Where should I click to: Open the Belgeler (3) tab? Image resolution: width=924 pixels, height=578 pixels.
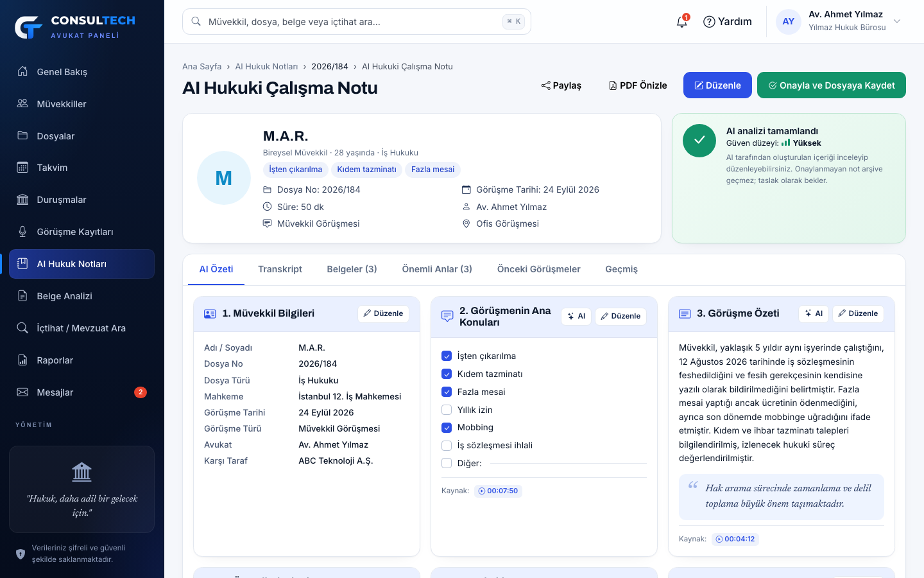[x=352, y=269]
